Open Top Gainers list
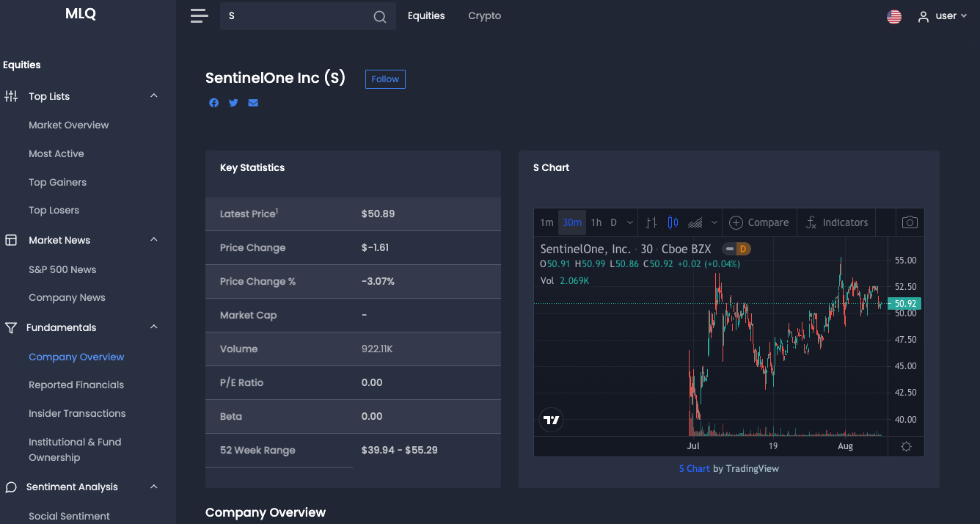This screenshot has width=980, height=524. (57, 182)
